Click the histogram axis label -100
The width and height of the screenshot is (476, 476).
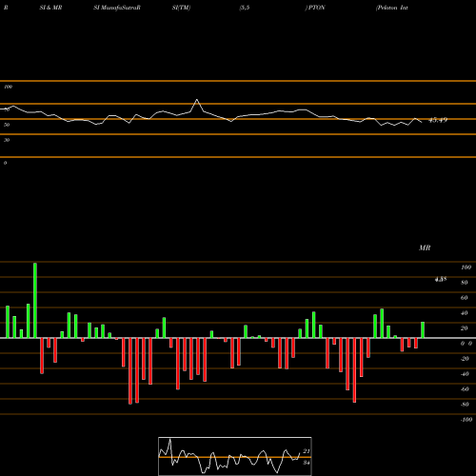466,420
